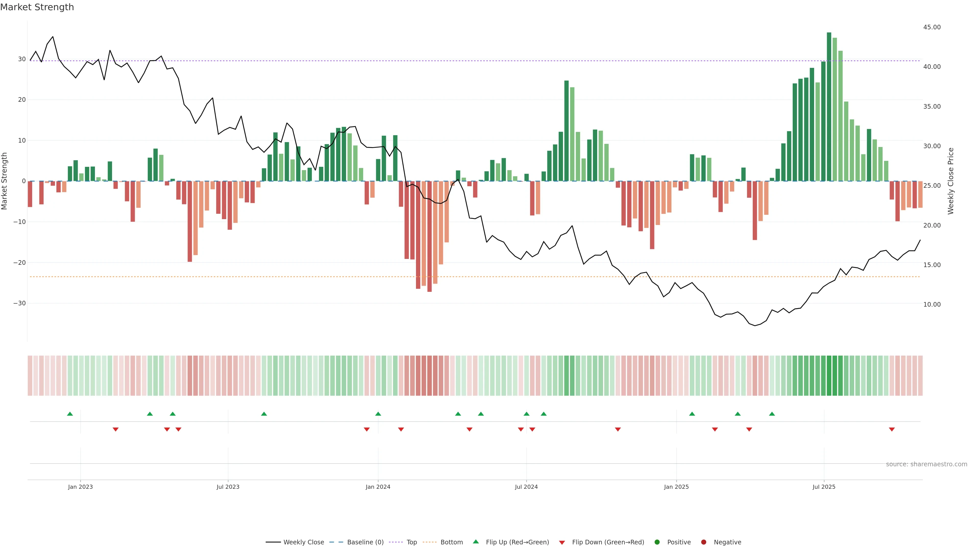Click the Market Strength chart title

pos(37,7)
